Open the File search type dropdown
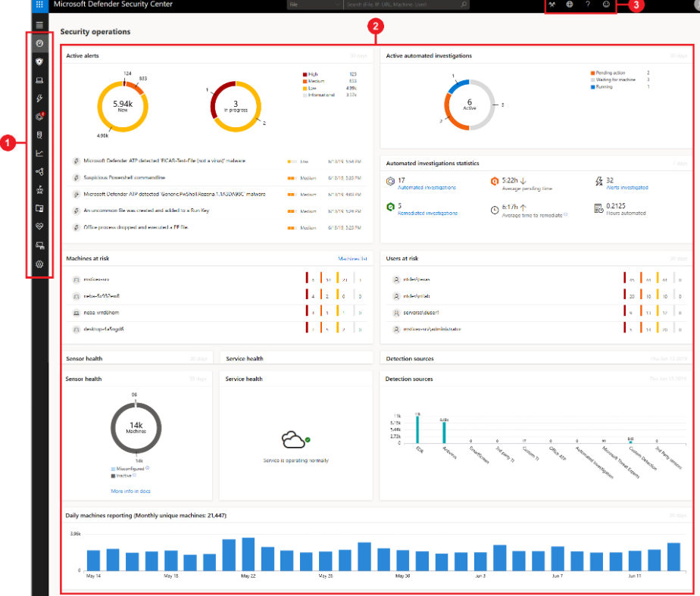This screenshot has height=596, width=700. pyautogui.click(x=314, y=5)
